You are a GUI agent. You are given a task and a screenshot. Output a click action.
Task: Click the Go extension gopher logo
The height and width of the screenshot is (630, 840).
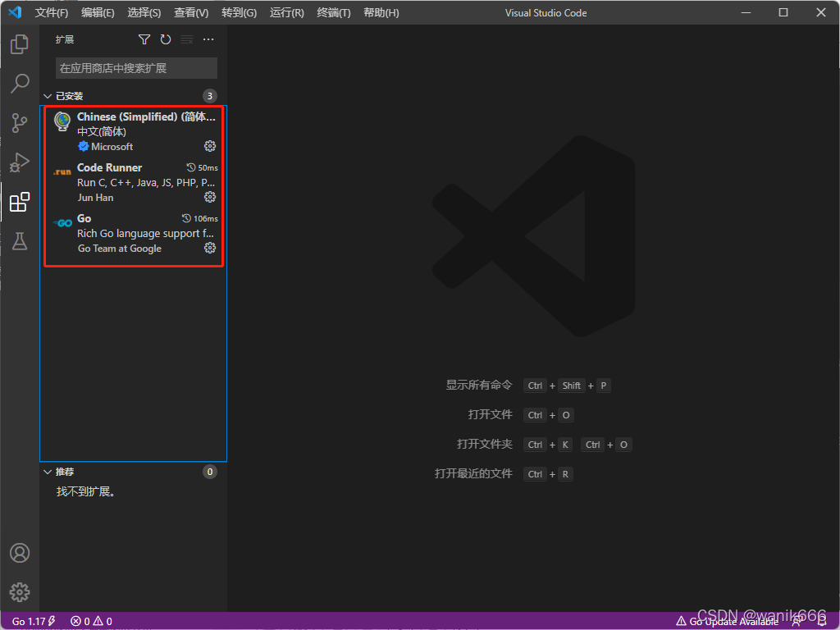(x=62, y=223)
